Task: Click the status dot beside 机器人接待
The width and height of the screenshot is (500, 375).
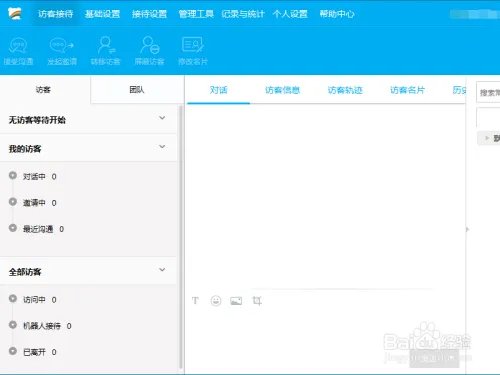Action: (x=13, y=325)
